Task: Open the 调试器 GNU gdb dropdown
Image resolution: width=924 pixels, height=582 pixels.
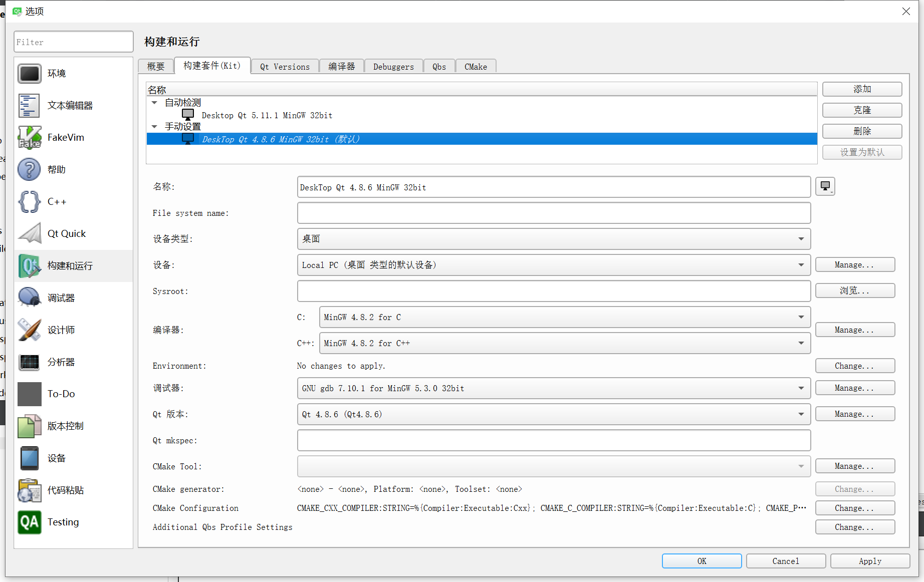Action: (554, 388)
